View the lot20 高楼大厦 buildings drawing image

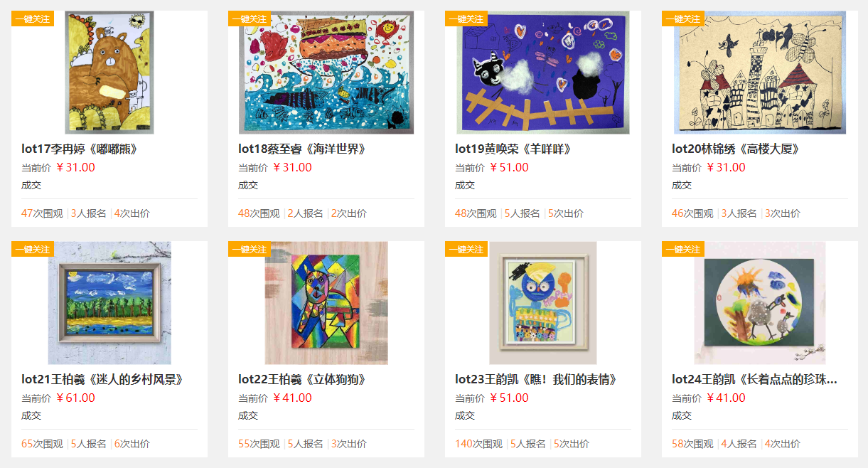pos(760,73)
